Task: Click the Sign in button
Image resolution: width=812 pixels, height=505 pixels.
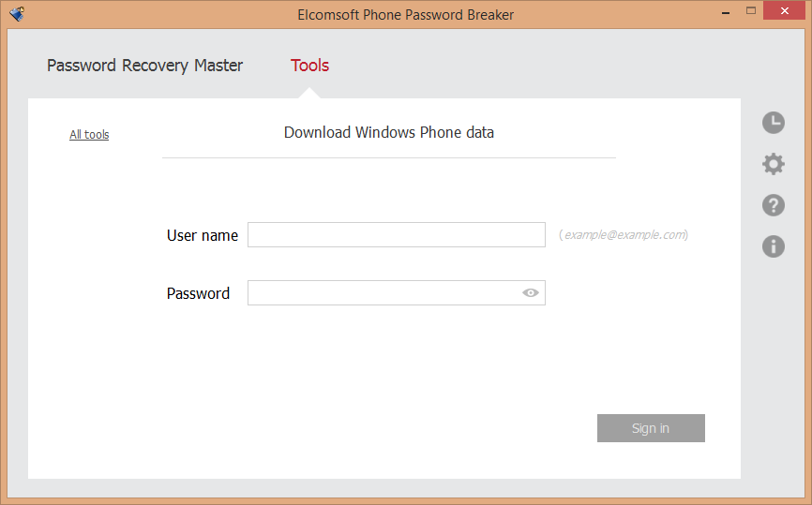Action: (651, 428)
